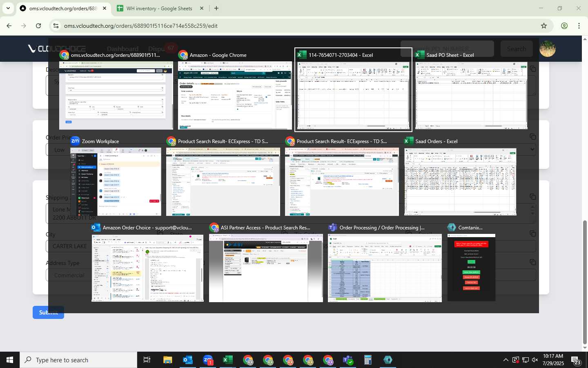Click the Submit button
588x368 pixels.
[48, 312]
